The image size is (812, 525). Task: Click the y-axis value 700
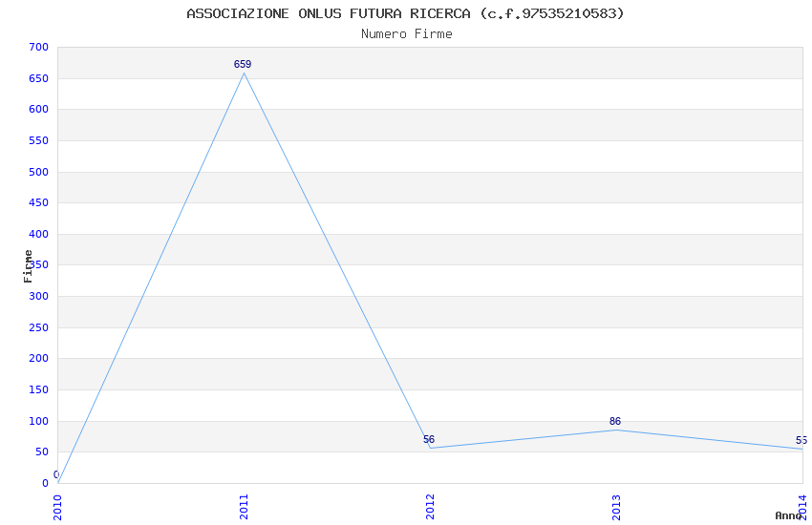[x=39, y=47]
